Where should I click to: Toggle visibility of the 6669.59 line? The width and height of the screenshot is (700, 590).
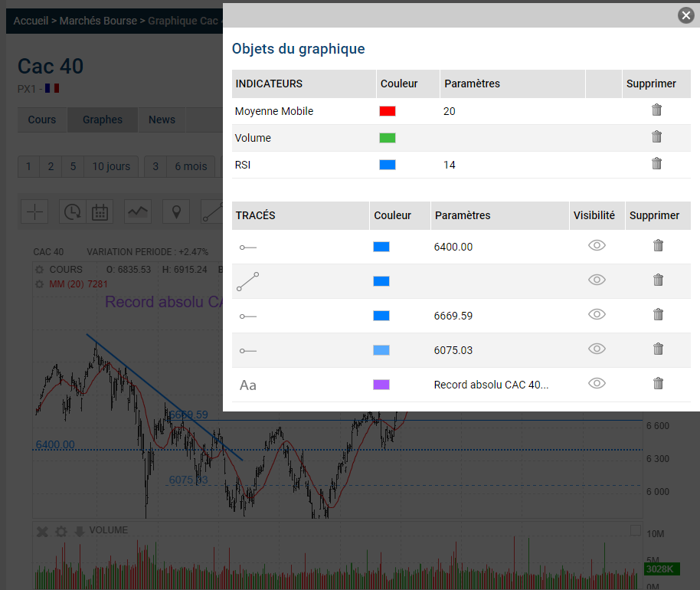(597, 314)
